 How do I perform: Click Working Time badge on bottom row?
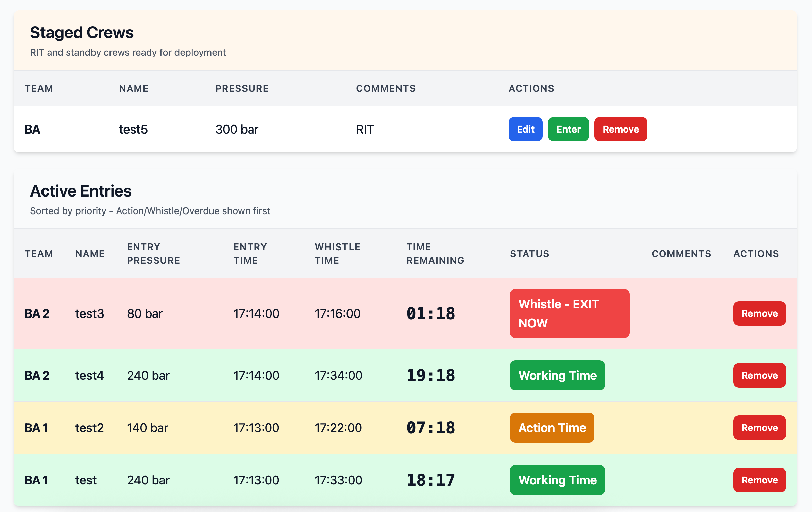coord(557,480)
